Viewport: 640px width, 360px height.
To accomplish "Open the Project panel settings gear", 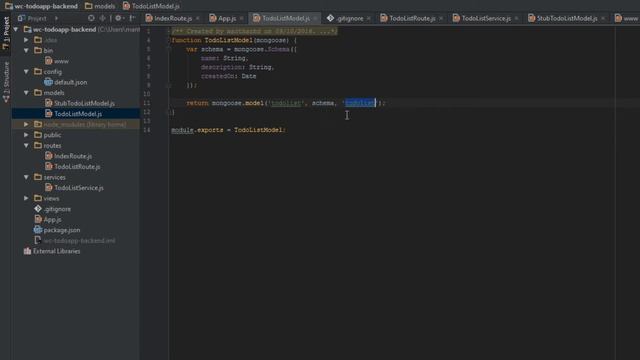I will coord(118,18).
